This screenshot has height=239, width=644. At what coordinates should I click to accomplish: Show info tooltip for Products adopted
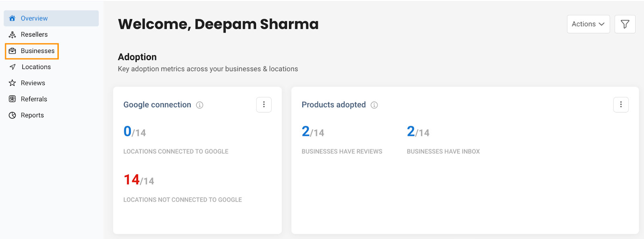pyautogui.click(x=374, y=105)
